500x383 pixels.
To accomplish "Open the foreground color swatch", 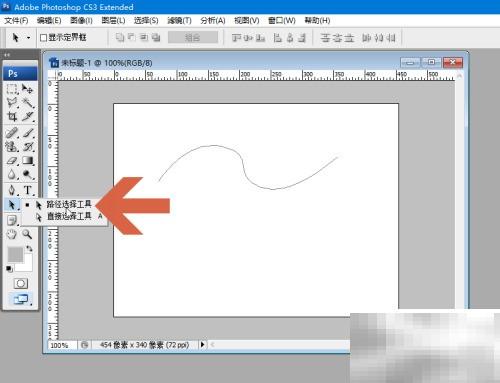I will pos(15,254).
